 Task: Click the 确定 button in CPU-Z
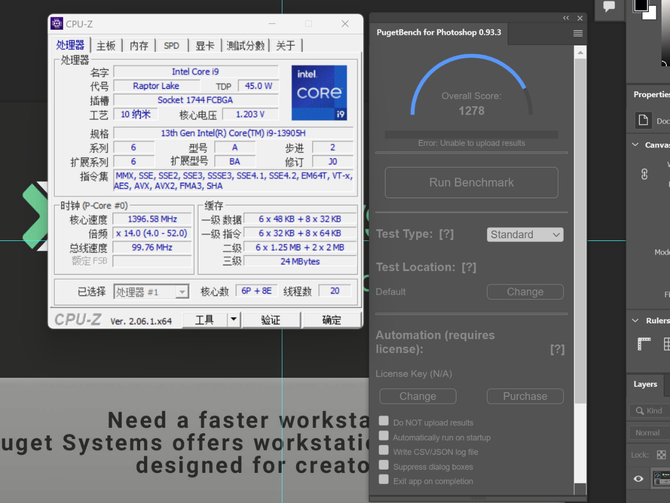tap(332, 320)
